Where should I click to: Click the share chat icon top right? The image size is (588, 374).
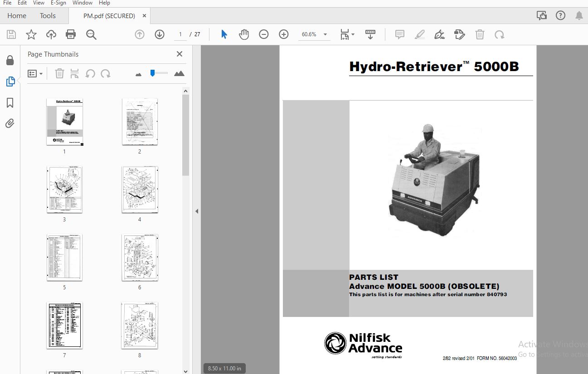pyautogui.click(x=542, y=16)
